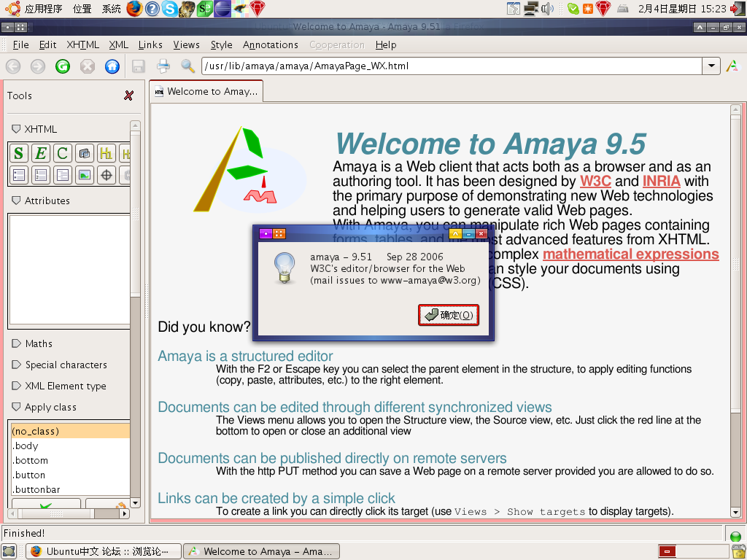This screenshot has height=560, width=747.
Task: Open the Help launcher in the top panel
Action: tap(152, 9)
